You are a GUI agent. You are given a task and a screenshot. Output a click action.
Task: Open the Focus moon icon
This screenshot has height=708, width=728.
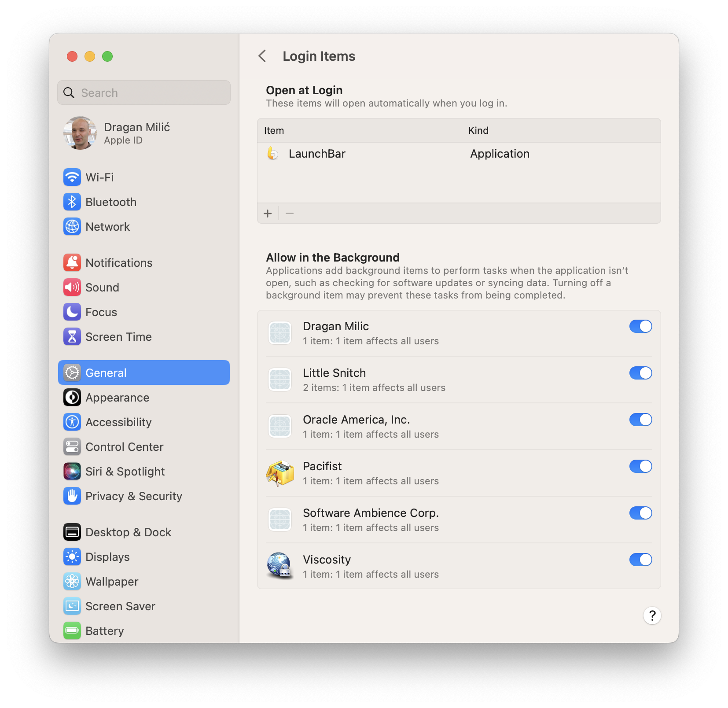click(x=72, y=312)
